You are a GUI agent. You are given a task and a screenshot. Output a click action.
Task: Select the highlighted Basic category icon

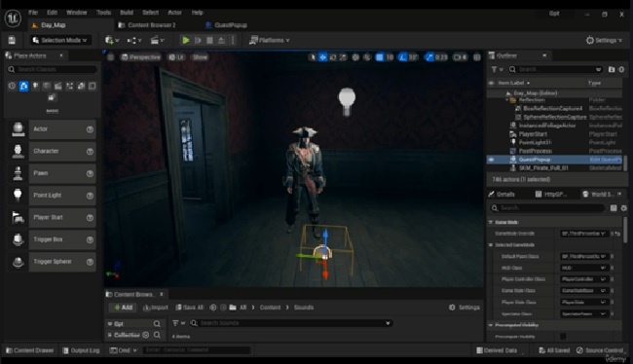click(x=23, y=86)
